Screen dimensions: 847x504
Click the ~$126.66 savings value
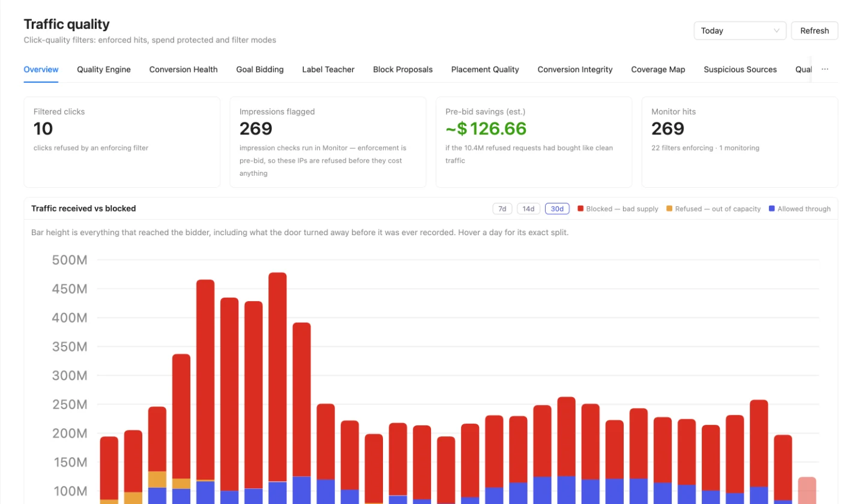click(x=486, y=128)
